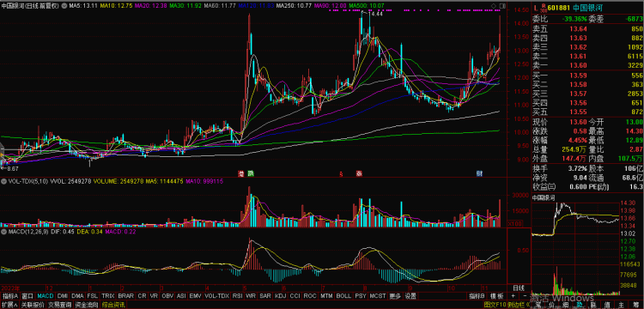Open the 日线 period selector
Image resolution: width=644 pixels, height=309 pixels.
[519, 288]
